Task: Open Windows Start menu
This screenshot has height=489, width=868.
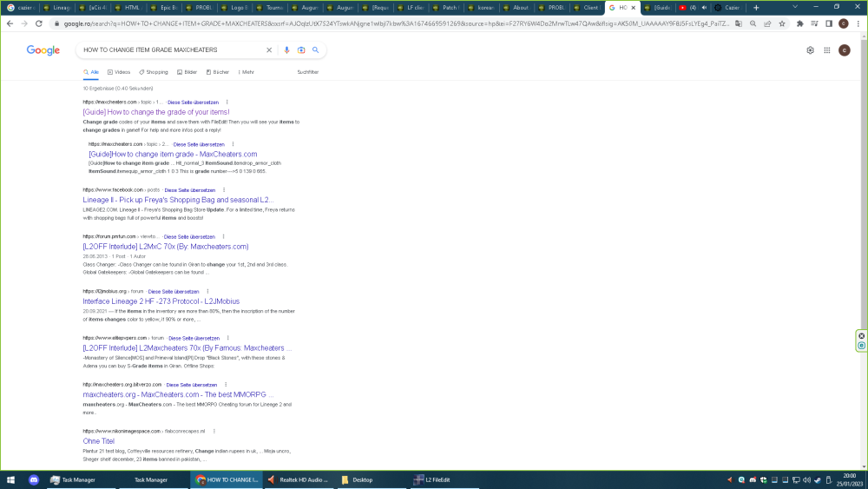Action: coord(10,480)
